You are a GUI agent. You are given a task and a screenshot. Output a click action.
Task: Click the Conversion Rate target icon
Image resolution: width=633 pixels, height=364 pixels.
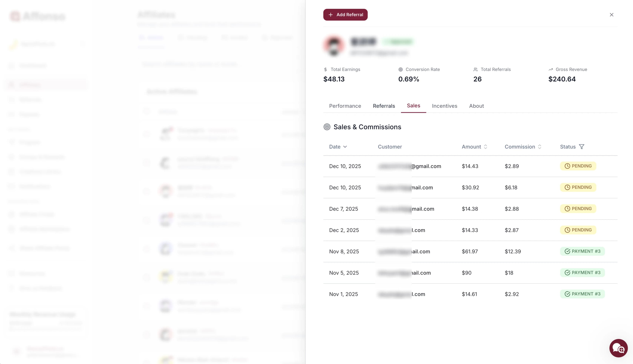[x=401, y=69]
